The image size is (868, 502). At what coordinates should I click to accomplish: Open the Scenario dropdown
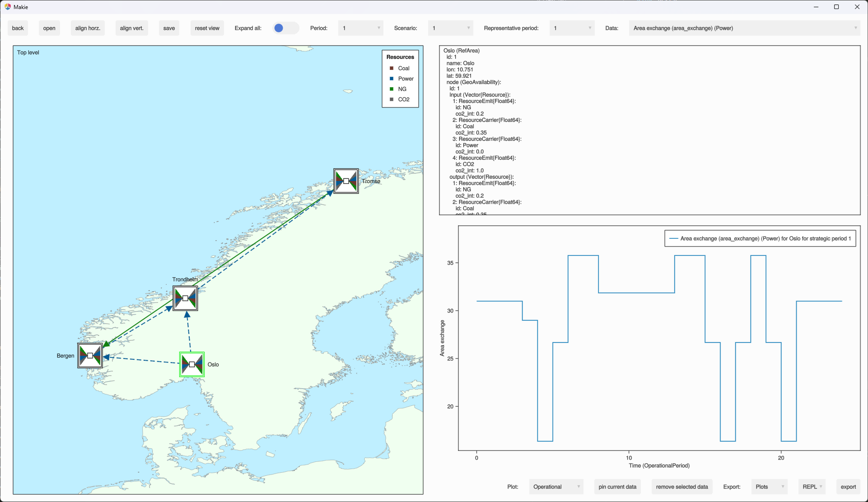pos(450,28)
